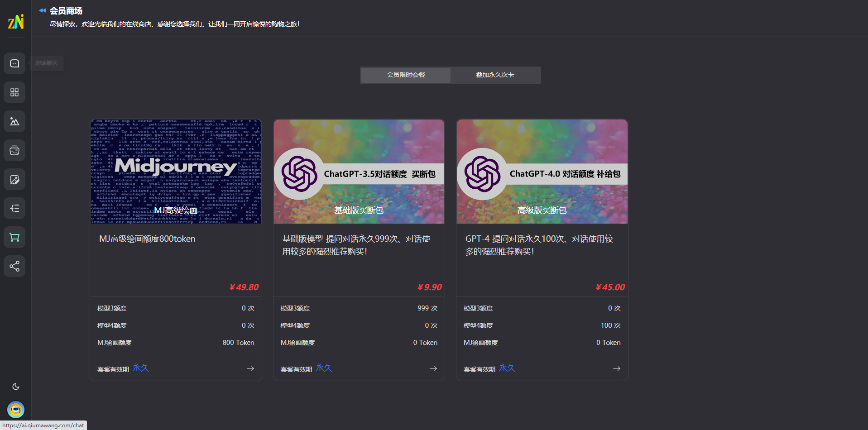Switch to 会员限时套餐 tab

[406, 75]
